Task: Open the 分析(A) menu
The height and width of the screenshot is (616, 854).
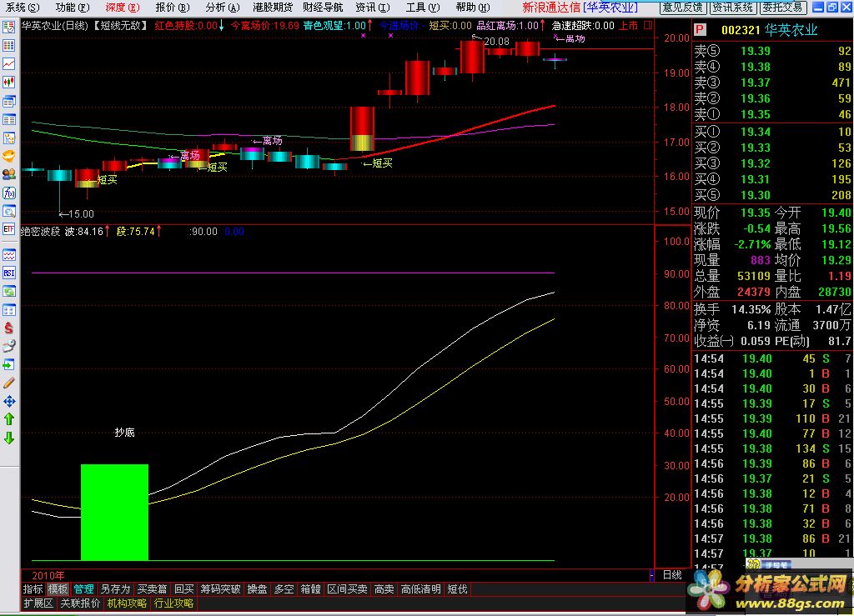Action: pos(223,7)
